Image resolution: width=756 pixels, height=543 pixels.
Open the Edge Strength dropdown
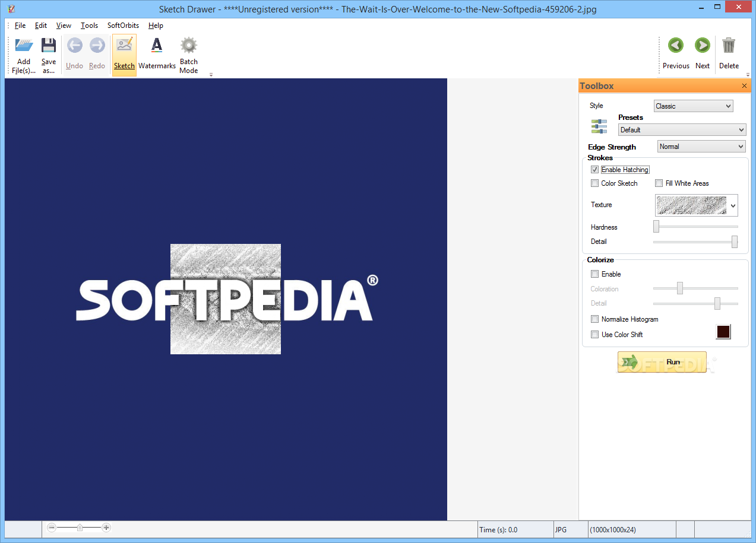(x=701, y=147)
